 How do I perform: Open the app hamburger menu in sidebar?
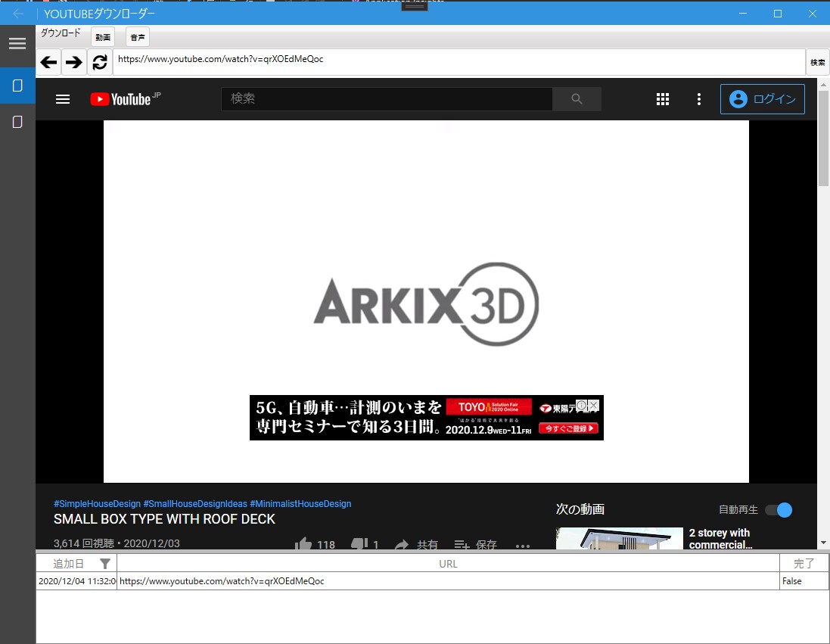click(x=17, y=43)
